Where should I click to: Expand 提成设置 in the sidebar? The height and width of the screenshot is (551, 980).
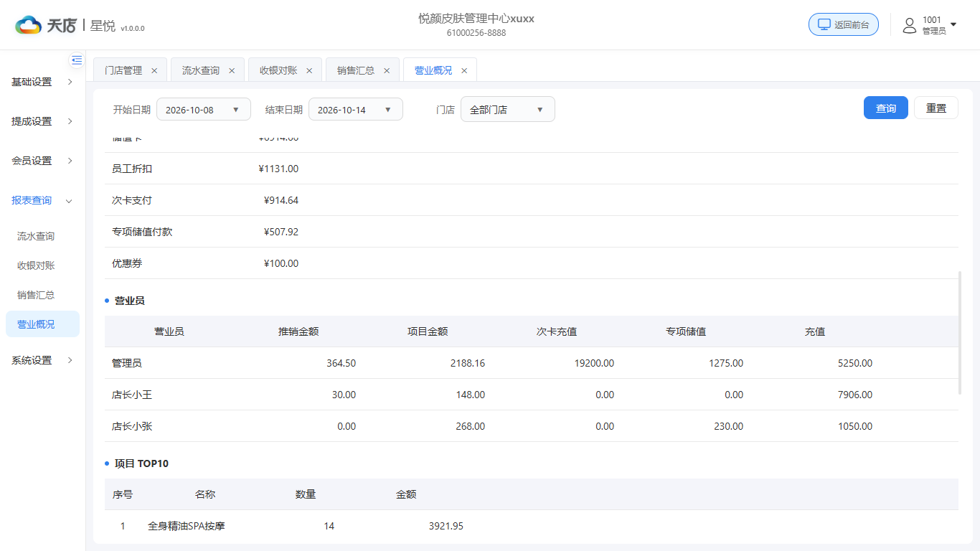pyautogui.click(x=42, y=121)
